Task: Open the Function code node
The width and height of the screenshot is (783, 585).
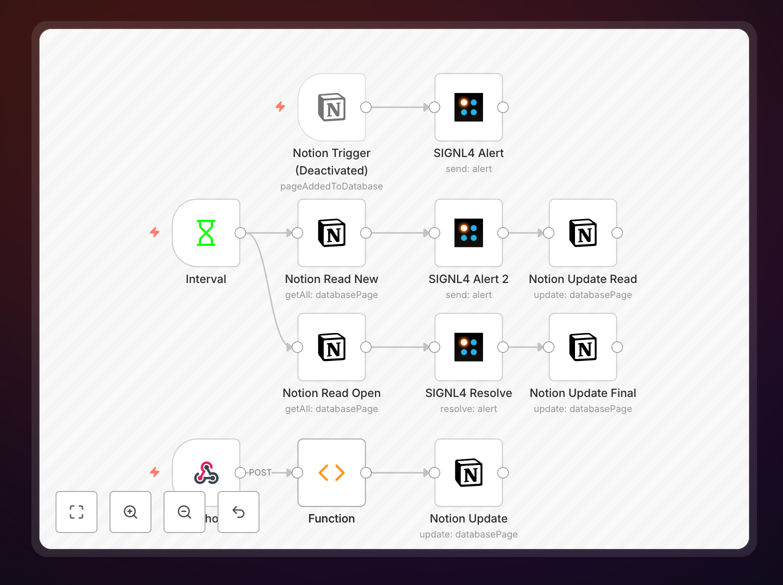Action: coord(332,473)
